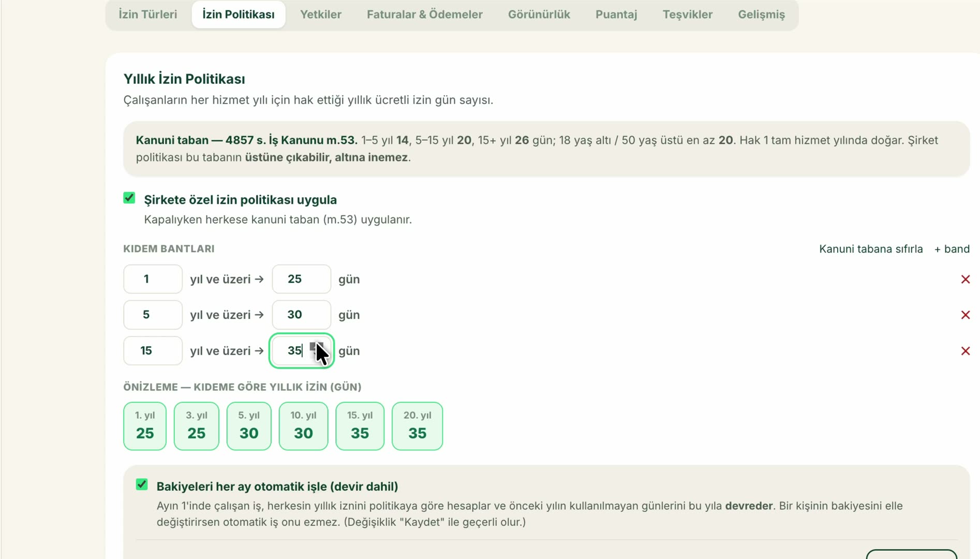Select the 10. yıl preview card
Image resolution: width=980 pixels, height=559 pixels.
(x=304, y=426)
